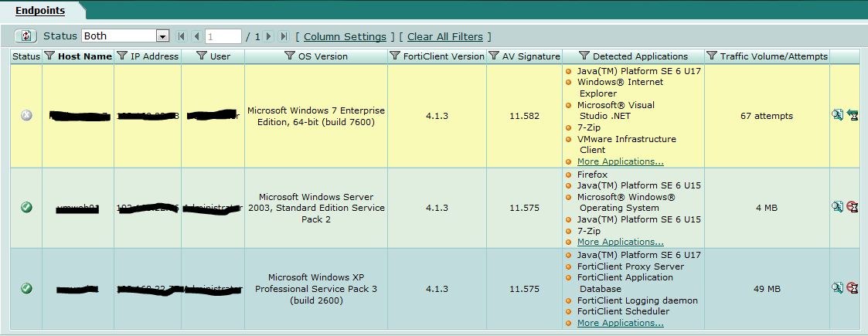Click the Microsoft Windows XP Professional cell

[x=316, y=289]
